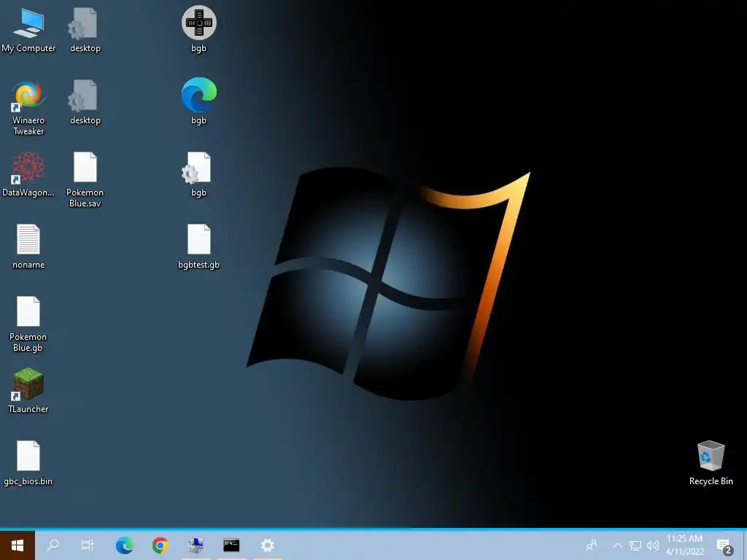Select the TLauncher Minecraft shortcut
747x560 pixels.
click(28, 391)
